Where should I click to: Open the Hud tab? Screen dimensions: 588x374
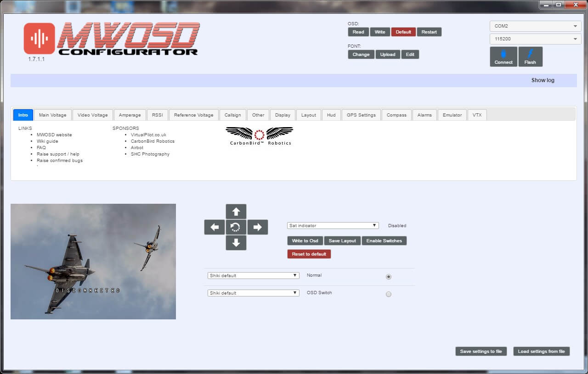[x=331, y=115]
